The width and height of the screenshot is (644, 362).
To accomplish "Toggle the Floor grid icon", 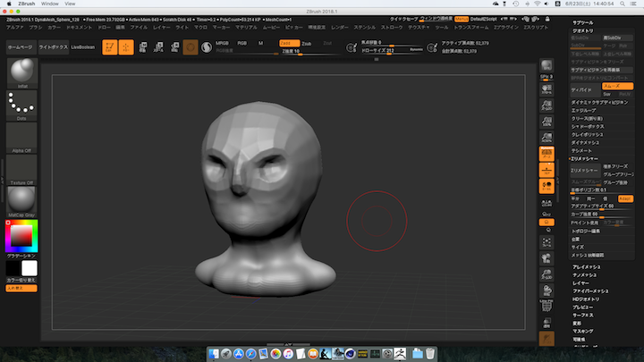I will click(x=547, y=170).
